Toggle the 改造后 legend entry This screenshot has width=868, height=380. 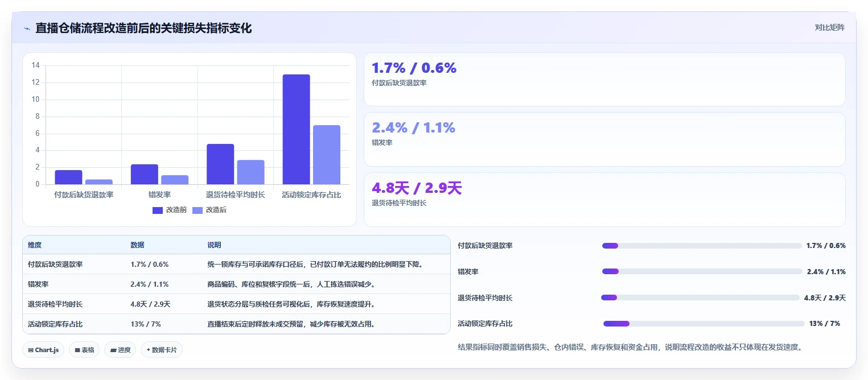(x=209, y=210)
